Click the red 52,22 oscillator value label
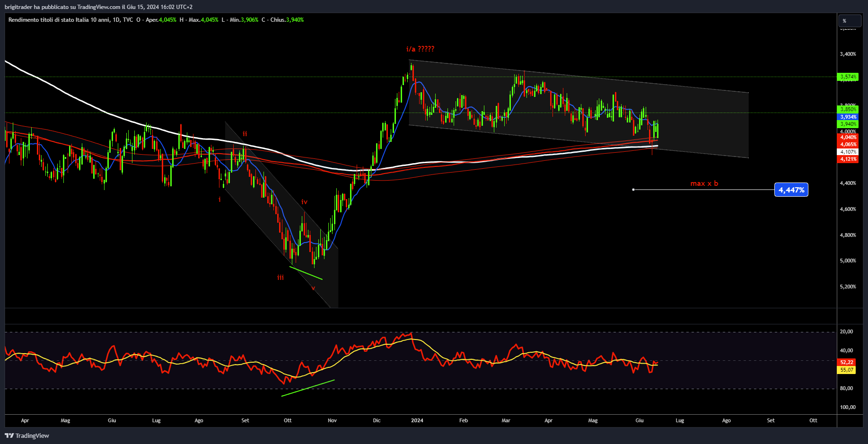868x444 pixels. (847, 362)
